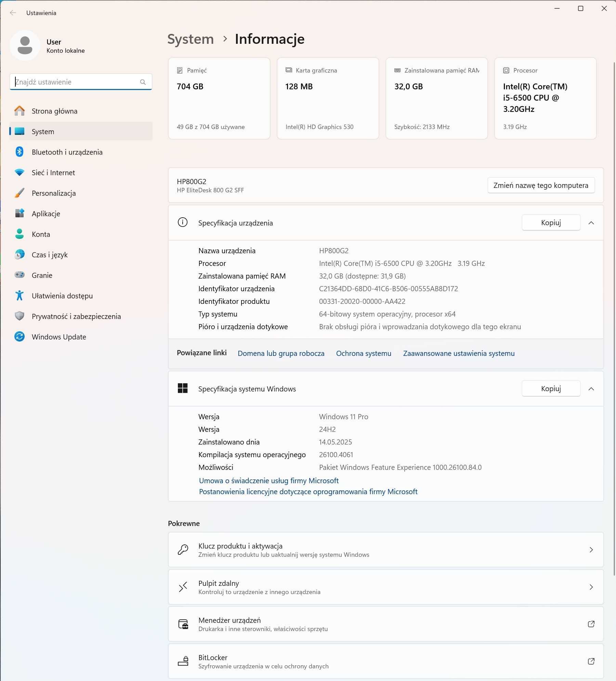Click the Menedżer urządzeń toolbox icon
616x681 pixels.
coord(183,624)
